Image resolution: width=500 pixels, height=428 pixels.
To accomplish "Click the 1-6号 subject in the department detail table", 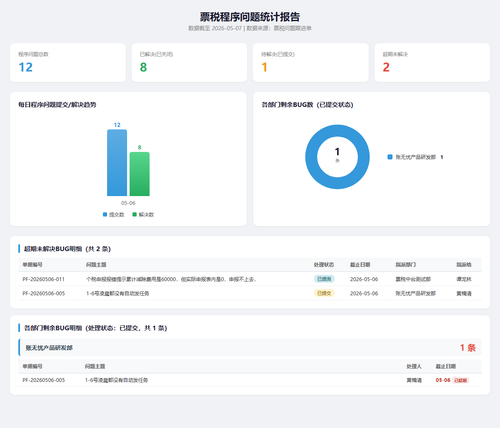I will [116, 380].
